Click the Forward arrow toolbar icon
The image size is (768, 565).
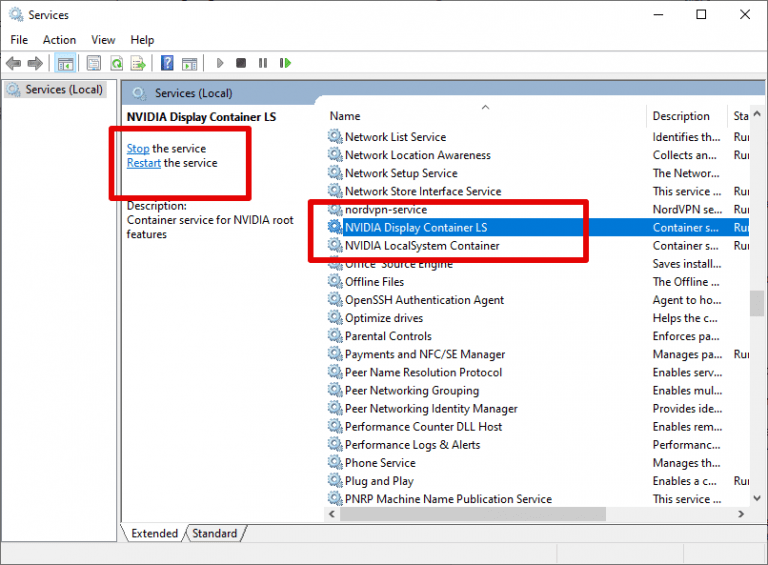35,63
